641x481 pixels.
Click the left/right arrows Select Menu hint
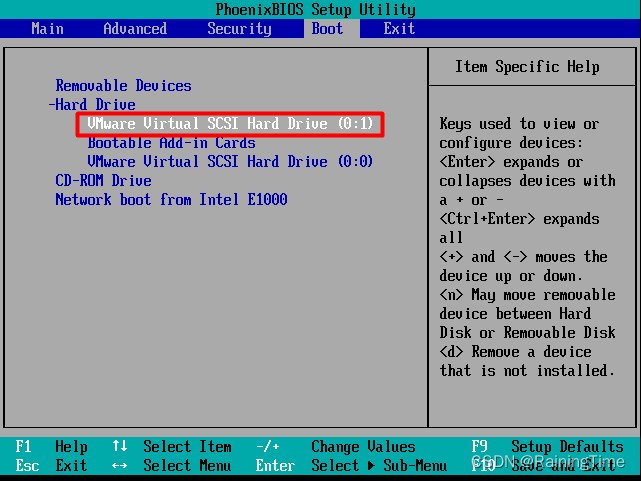[x=172, y=465]
